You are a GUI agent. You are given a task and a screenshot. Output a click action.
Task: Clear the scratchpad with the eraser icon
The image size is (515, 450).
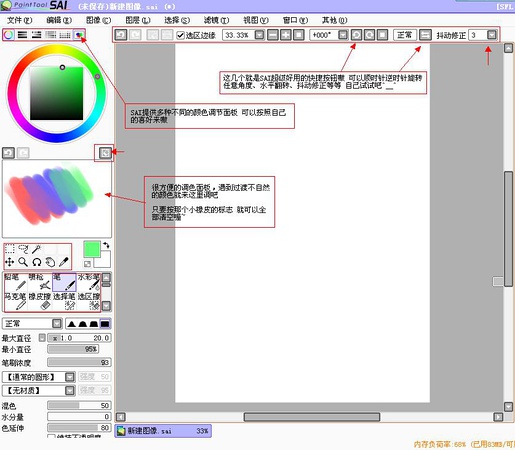tap(105, 153)
